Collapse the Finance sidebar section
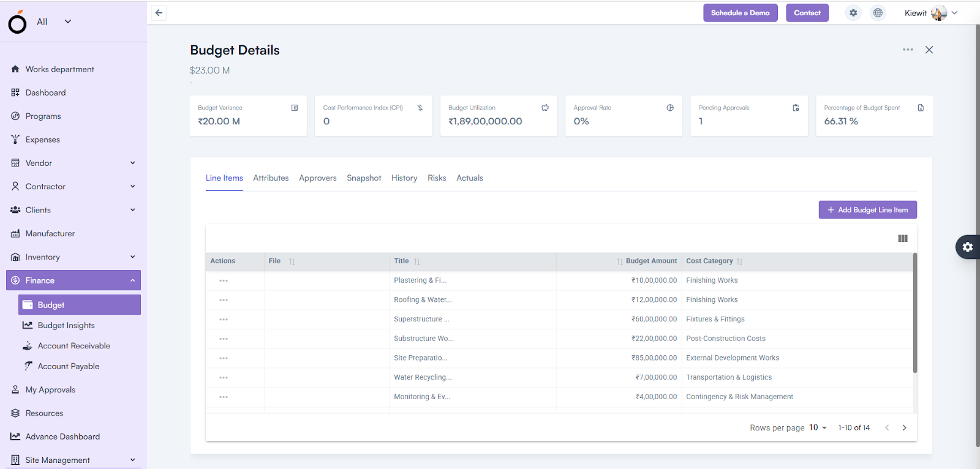 tap(132, 280)
